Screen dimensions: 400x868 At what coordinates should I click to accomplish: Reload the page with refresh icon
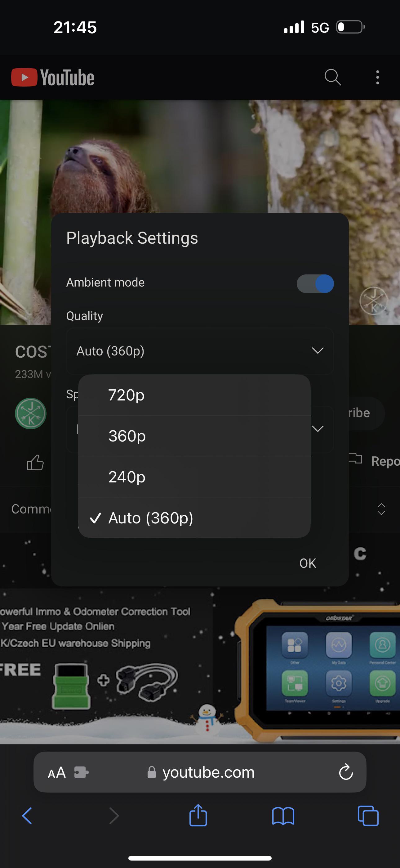tap(345, 772)
